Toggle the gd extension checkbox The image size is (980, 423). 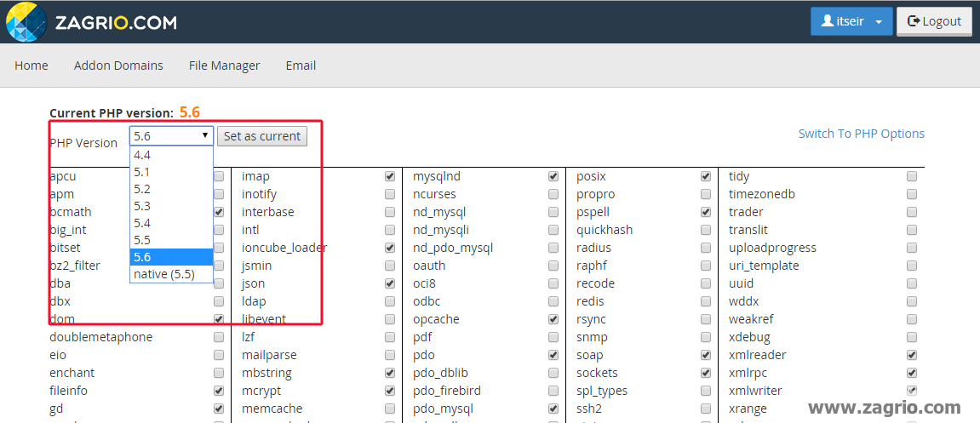pos(219,409)
